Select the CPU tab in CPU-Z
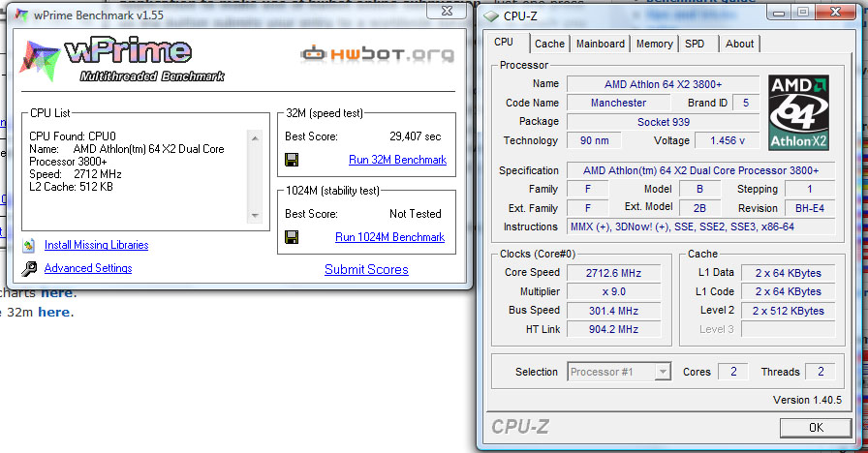 tap(504, 42)
